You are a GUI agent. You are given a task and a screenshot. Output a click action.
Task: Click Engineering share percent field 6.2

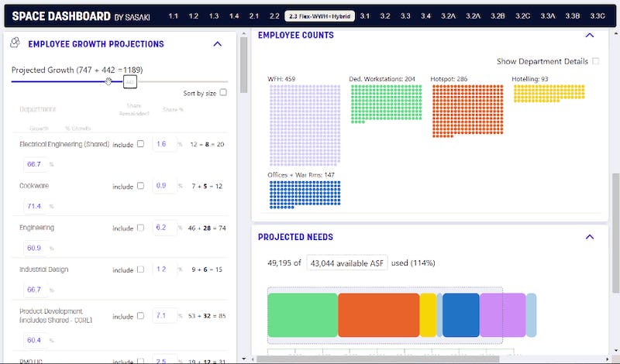click(162, 228)
